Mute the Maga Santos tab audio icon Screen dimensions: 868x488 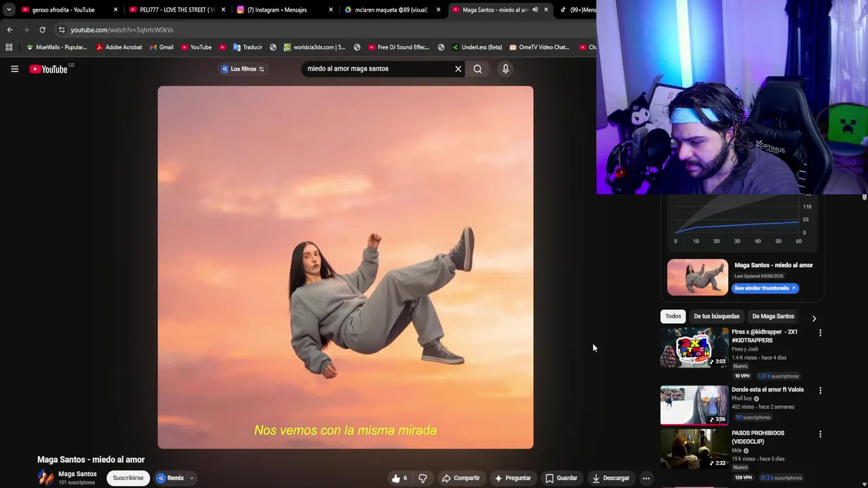click(x=535, y=9)
